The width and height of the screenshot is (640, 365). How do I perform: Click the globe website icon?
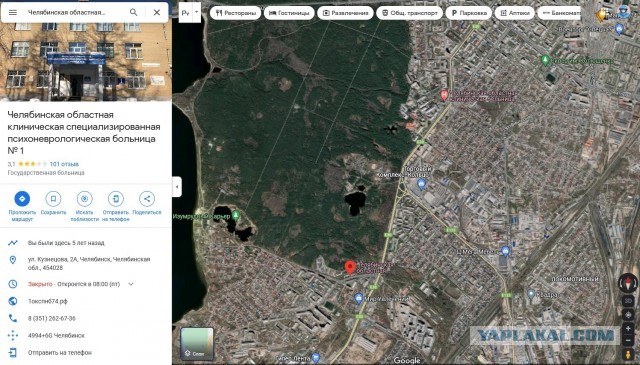click(13, 301)
